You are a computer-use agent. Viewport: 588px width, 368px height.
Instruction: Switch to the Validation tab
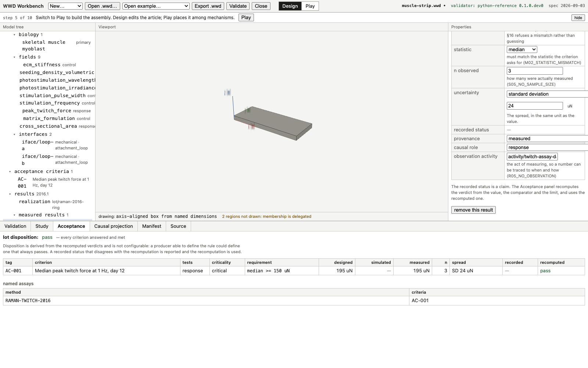coord(15,226)
